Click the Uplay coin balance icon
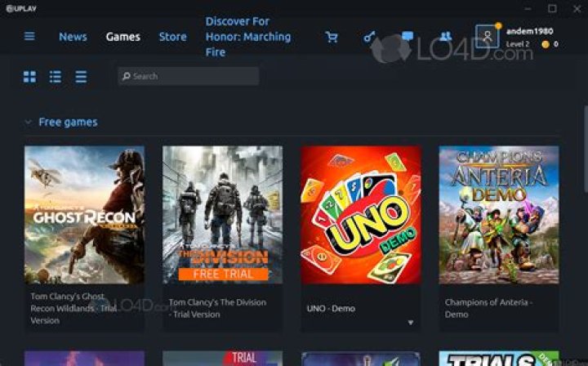This screenshot has height=366, width=588. (546, 44)
